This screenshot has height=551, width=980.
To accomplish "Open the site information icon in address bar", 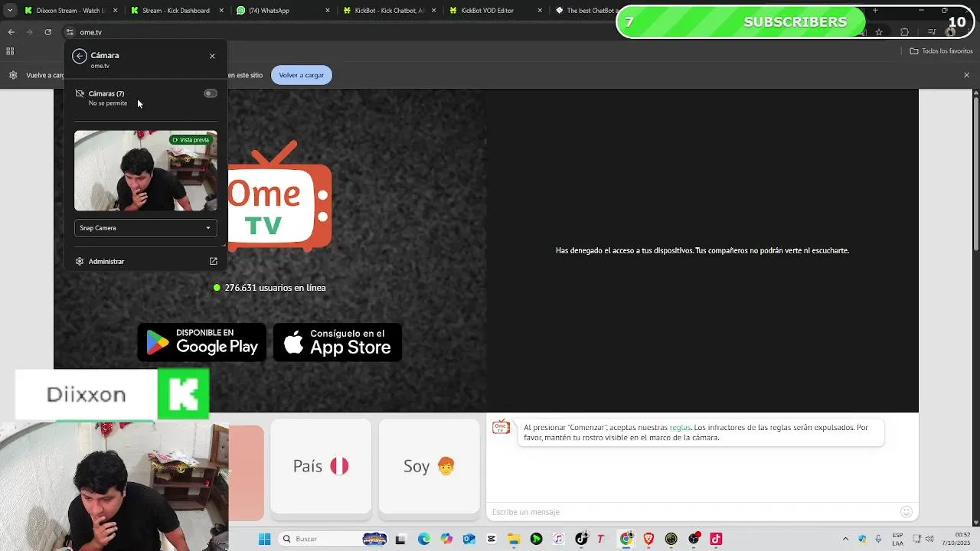I will point(70,32).
